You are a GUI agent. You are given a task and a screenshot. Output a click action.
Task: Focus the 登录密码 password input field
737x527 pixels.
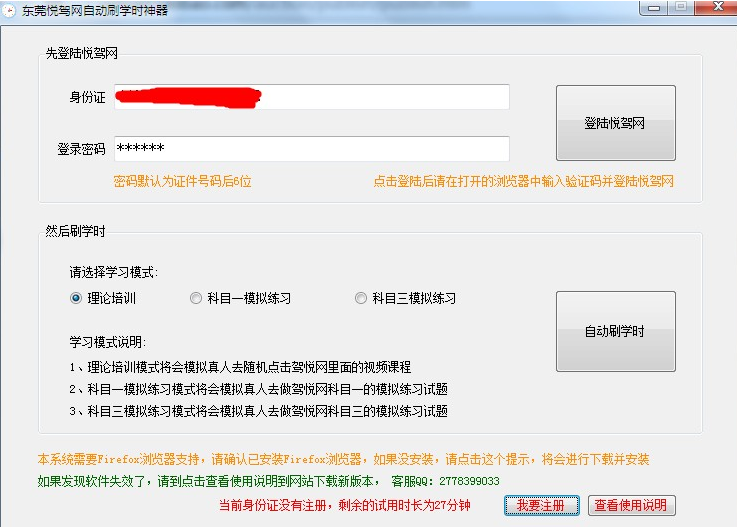[x=312, y=149]
